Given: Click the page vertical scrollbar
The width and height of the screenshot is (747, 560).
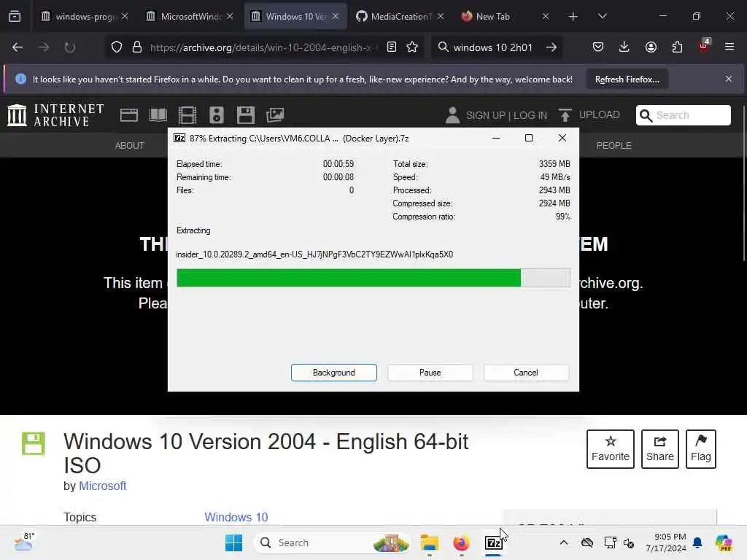Looking at the screenshot, I should pos(743,183).
